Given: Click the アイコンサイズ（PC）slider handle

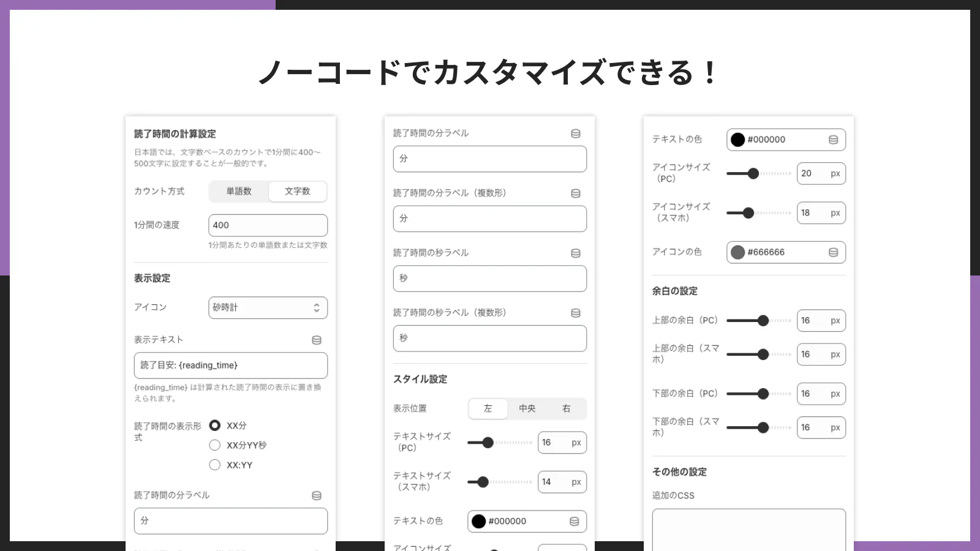Looking at the screenshot, I should pos(753,173).
